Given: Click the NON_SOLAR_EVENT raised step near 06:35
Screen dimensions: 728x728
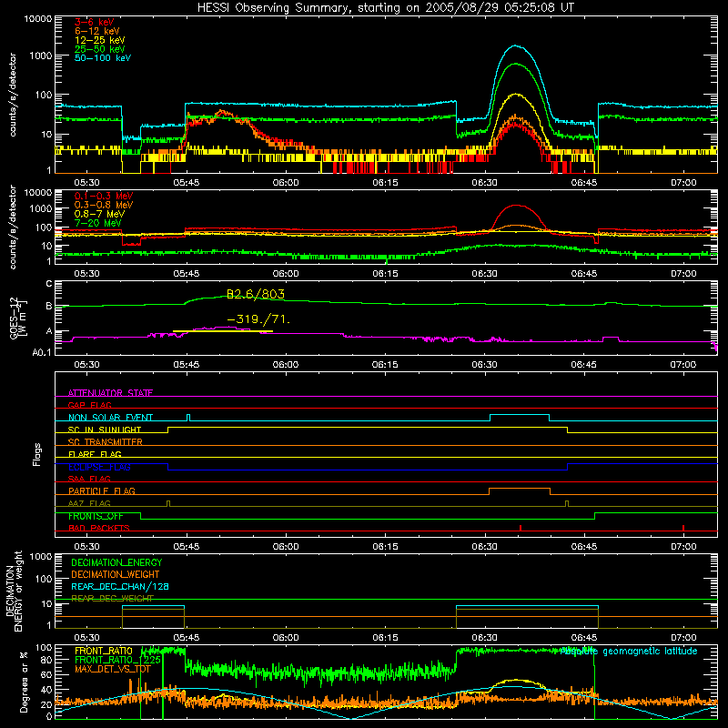Looking at the screenshot, I should (520, 415).
